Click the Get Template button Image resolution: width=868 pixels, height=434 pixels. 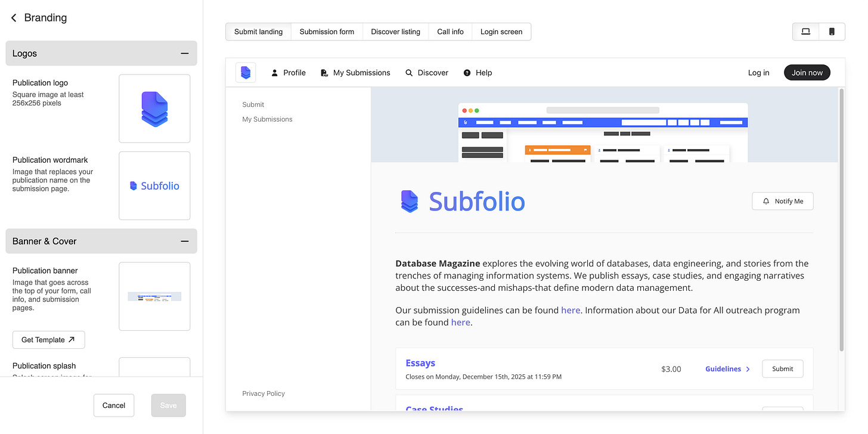click(49, 340)
